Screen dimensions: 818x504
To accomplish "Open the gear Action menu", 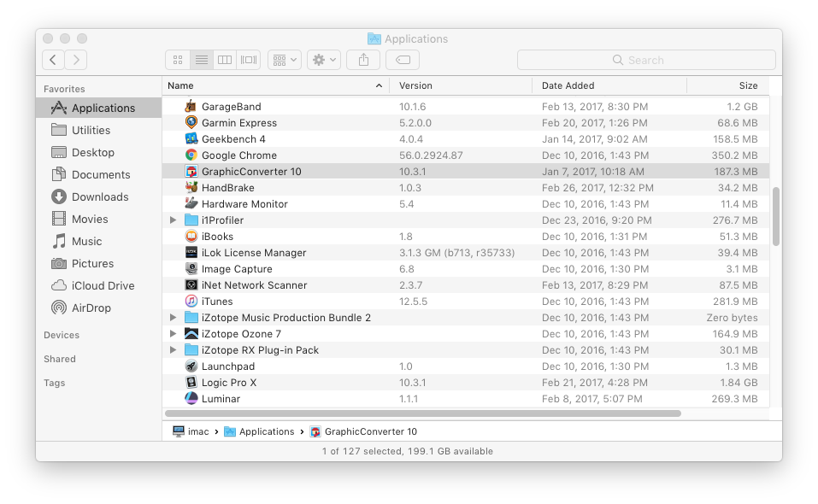I will tap(324, 60).
